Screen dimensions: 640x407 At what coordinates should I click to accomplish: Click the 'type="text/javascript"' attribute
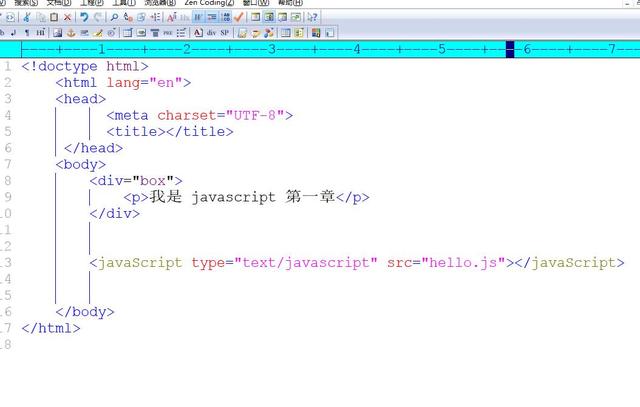tap(284, 262)
